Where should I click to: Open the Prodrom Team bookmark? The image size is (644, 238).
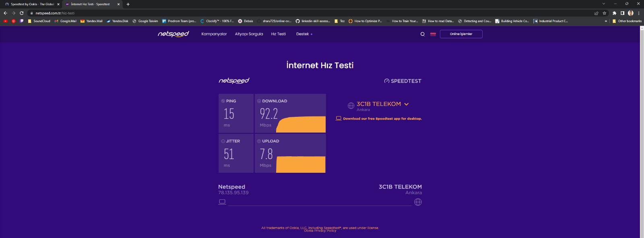coord(179,21)
